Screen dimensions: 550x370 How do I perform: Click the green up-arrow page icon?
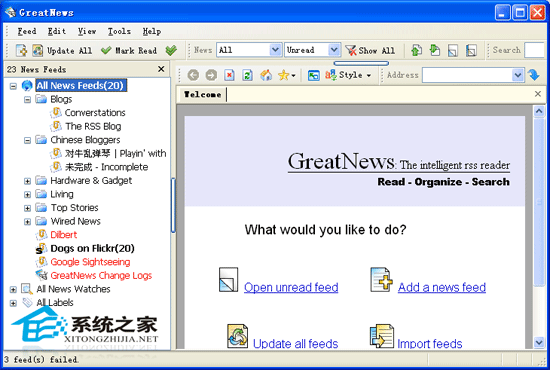(416, 51)
